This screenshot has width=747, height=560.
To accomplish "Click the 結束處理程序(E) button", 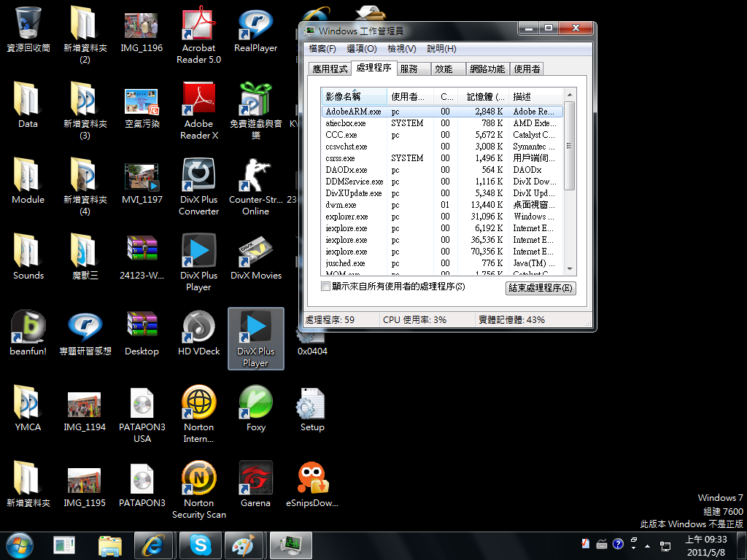I will 541,288.
